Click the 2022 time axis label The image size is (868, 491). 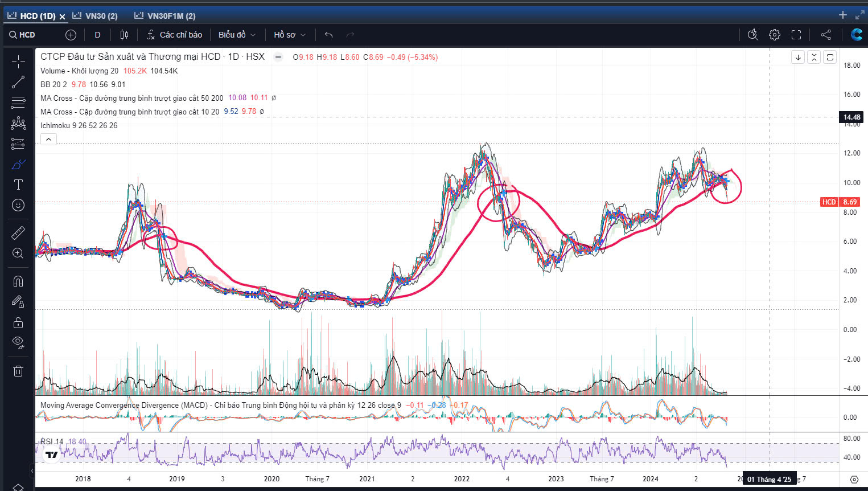click(x=462, y=479)
